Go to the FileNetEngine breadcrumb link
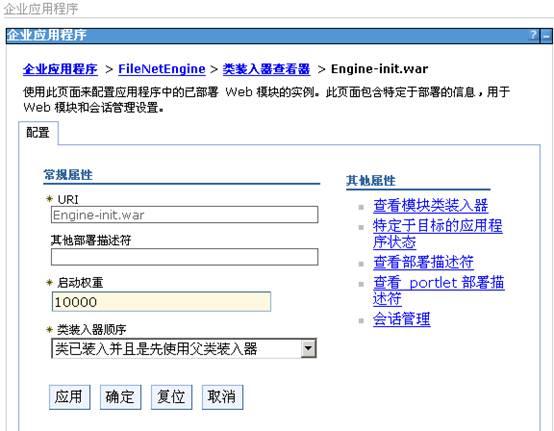This screenshot has width=554, height=431. (161, 69)
